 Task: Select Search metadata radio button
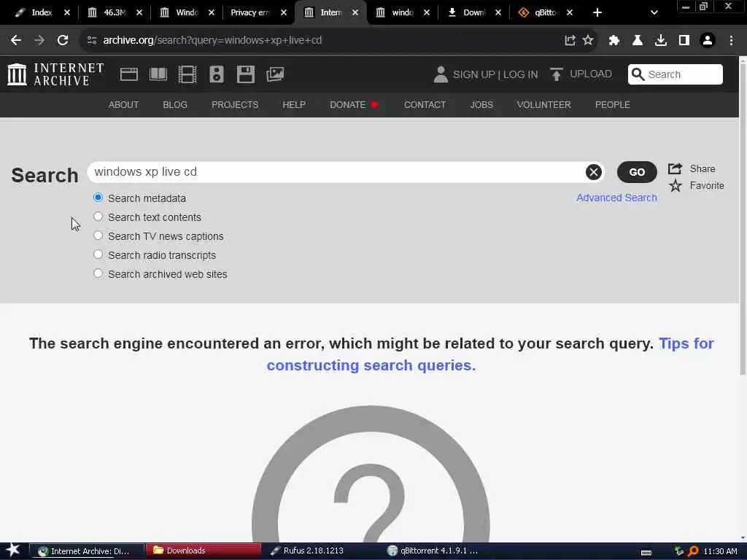(x=98, y=198)
